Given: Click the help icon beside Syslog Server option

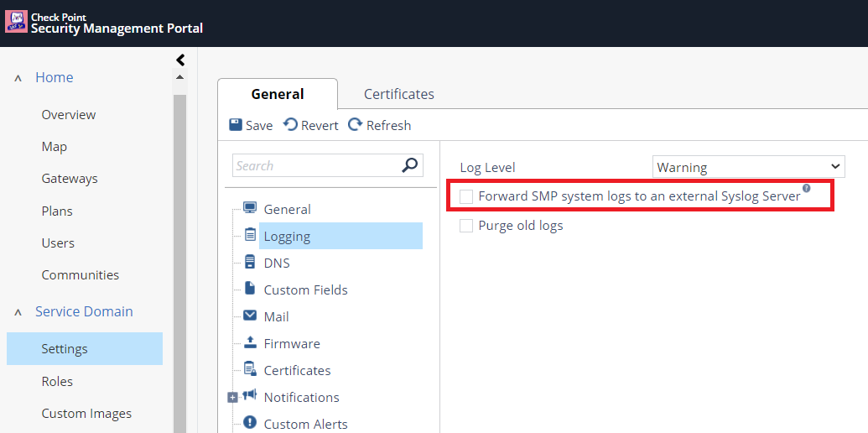Looking at the screenshot, I should (x=806, y=188).
